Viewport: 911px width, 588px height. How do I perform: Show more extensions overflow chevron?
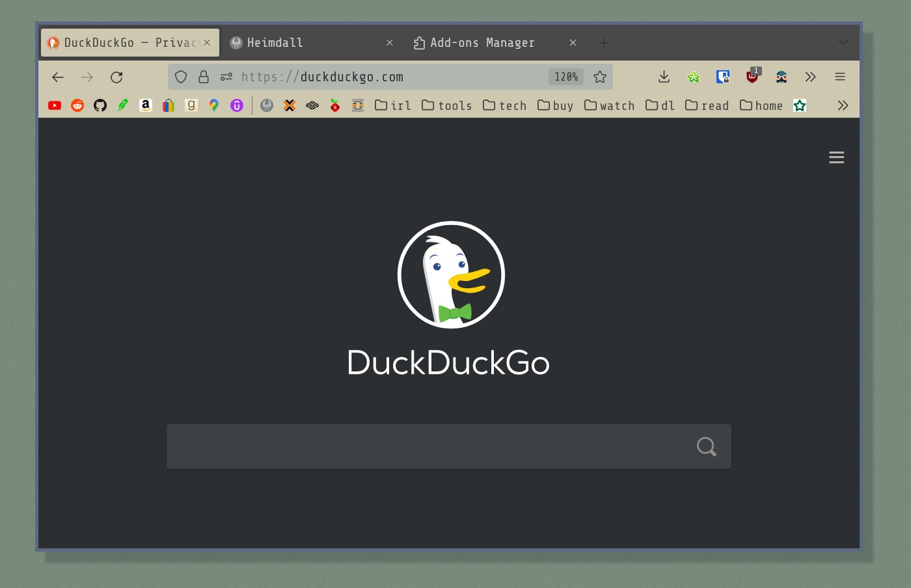[x=810, y=77]
